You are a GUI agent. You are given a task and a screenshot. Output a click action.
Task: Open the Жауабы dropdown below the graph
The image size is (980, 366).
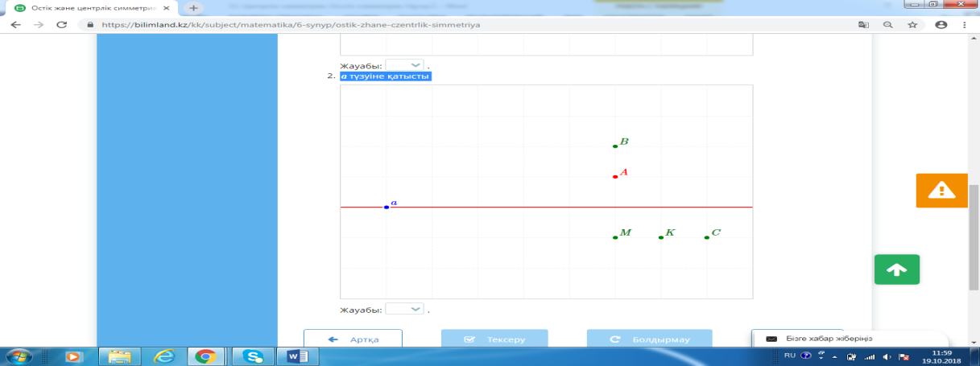coord(404,309)
